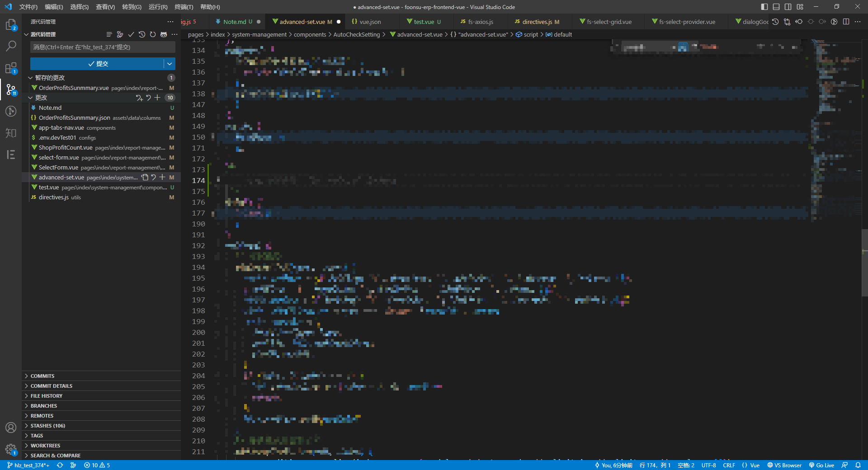Switch to fs-axios.js editor tab
The width and height of the screenshot is (868, 470).
tap(480, 22)
